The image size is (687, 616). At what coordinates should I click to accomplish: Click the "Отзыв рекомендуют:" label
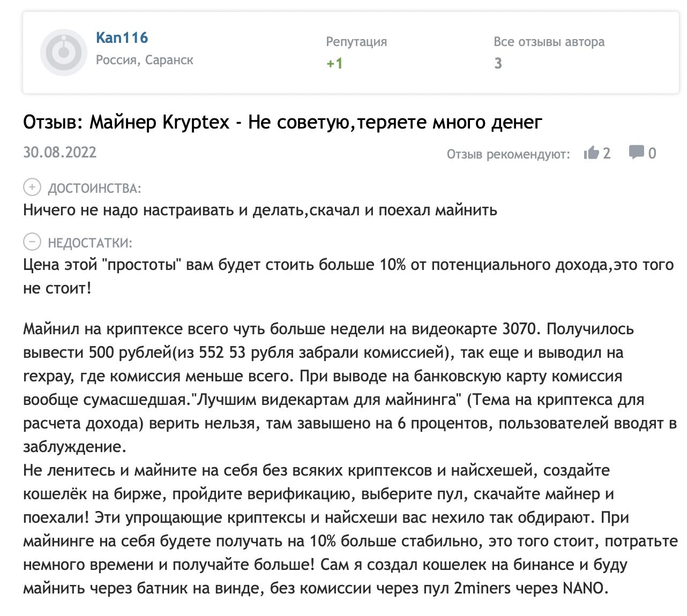click(x=508, y=154)
